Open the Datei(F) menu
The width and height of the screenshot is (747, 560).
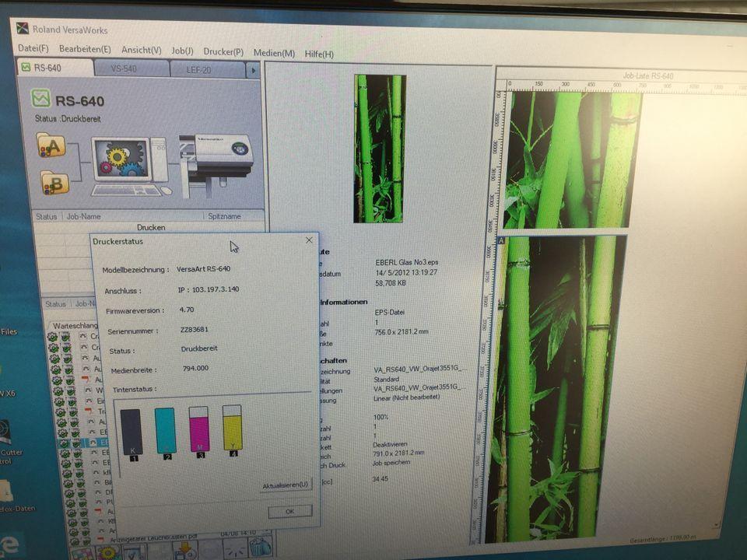[x=33, y=48]
